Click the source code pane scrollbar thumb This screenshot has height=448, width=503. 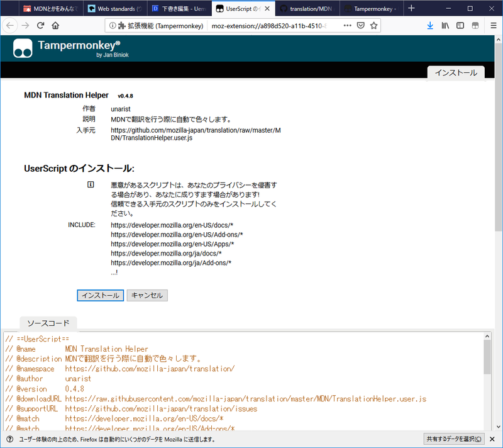click(x=487, y=357)
